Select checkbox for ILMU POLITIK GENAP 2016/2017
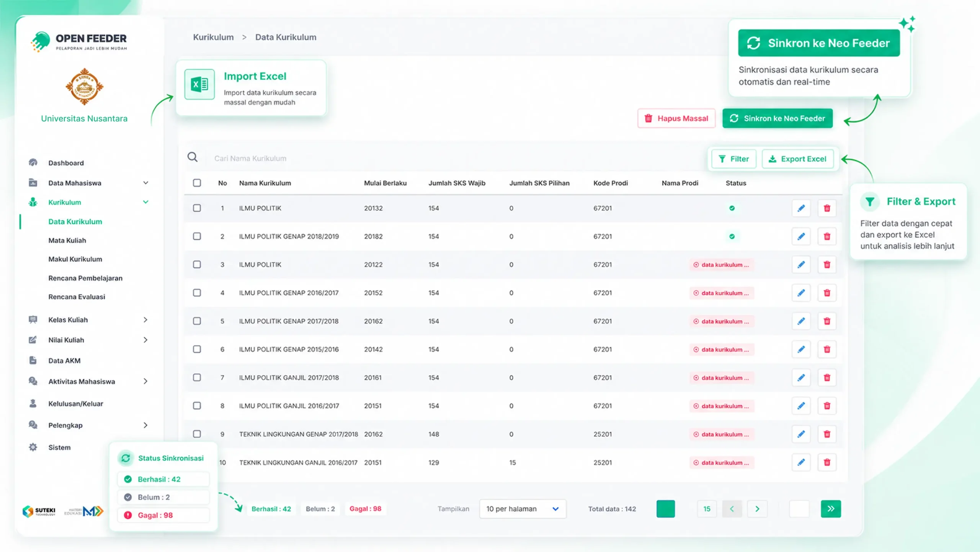The image size is (980, 552). click(197, 293)
